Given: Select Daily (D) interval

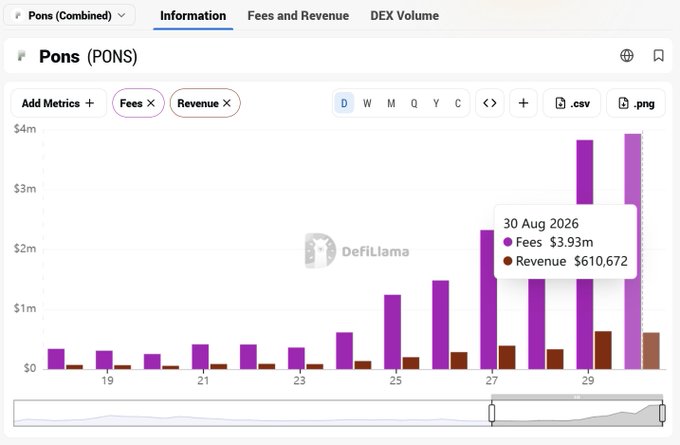Looking at the screenshot, I should click(344, 103).
